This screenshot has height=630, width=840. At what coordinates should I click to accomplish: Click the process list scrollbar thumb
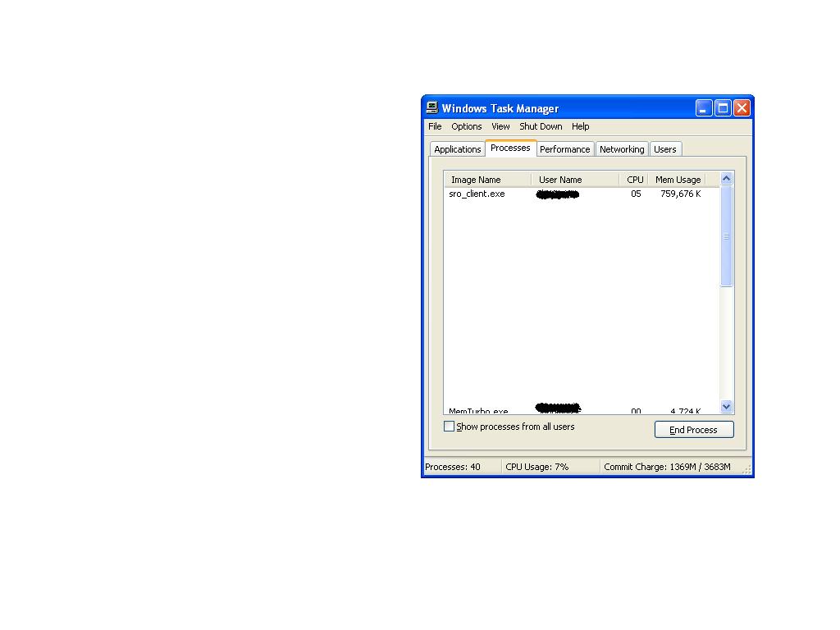coord(726,236)
